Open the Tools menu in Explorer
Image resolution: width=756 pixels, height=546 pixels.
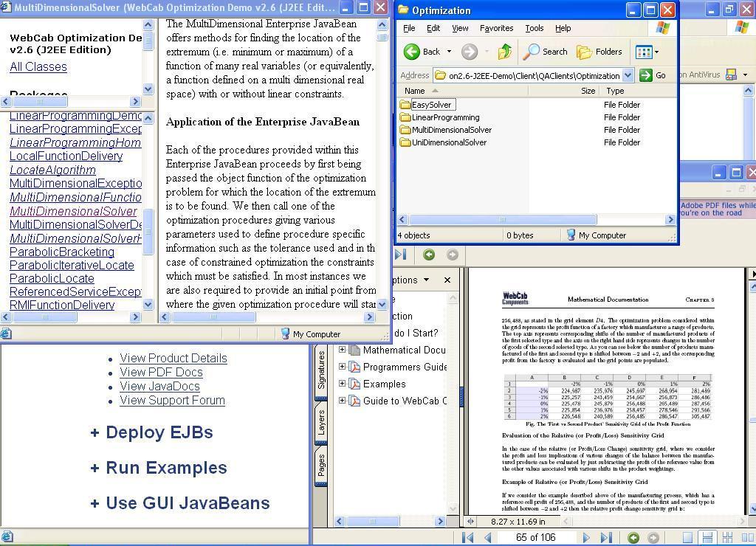(535, 29)
